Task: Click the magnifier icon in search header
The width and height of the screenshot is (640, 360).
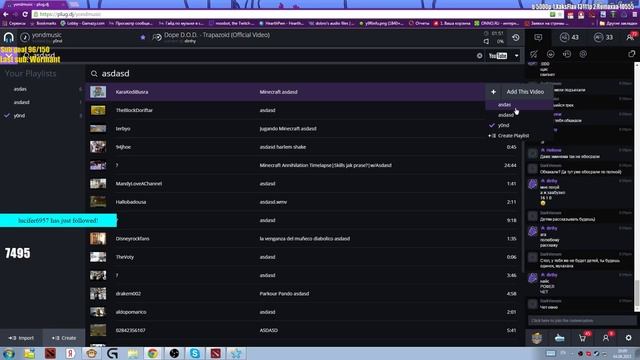Action: [94, 73]
